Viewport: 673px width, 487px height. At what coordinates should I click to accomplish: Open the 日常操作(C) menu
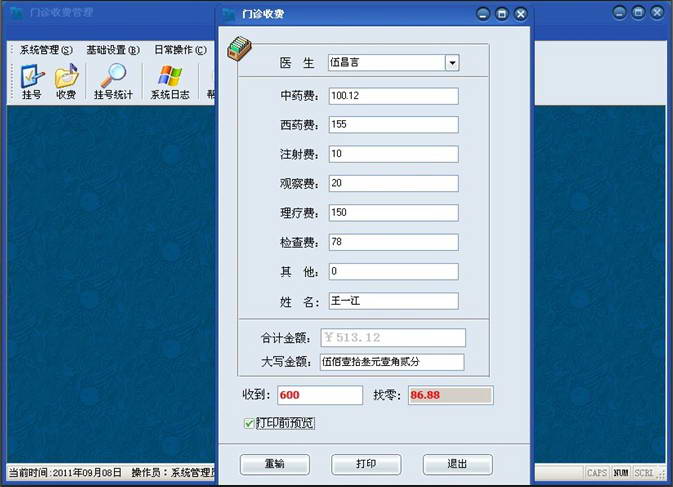click(180, 50)
